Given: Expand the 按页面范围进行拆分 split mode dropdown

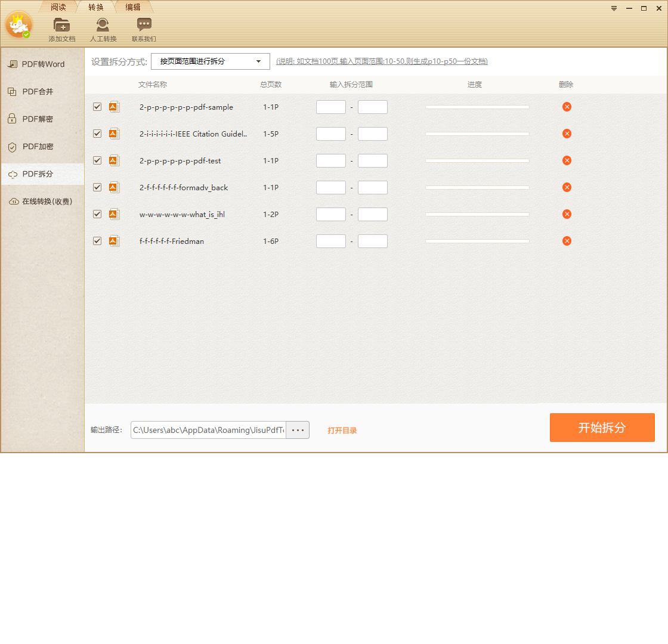Looking at the screenshot, I should pyautogui.click(x=210, y=61).
